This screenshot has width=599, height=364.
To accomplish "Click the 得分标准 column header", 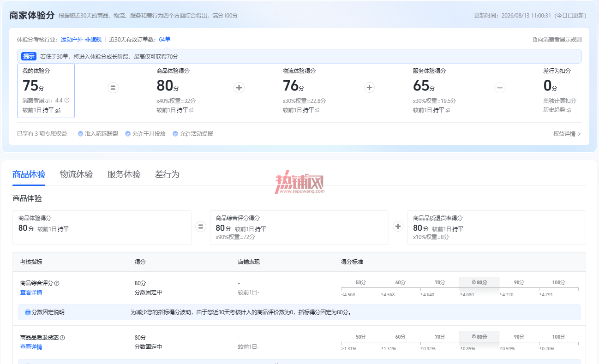I will [352, 262].
